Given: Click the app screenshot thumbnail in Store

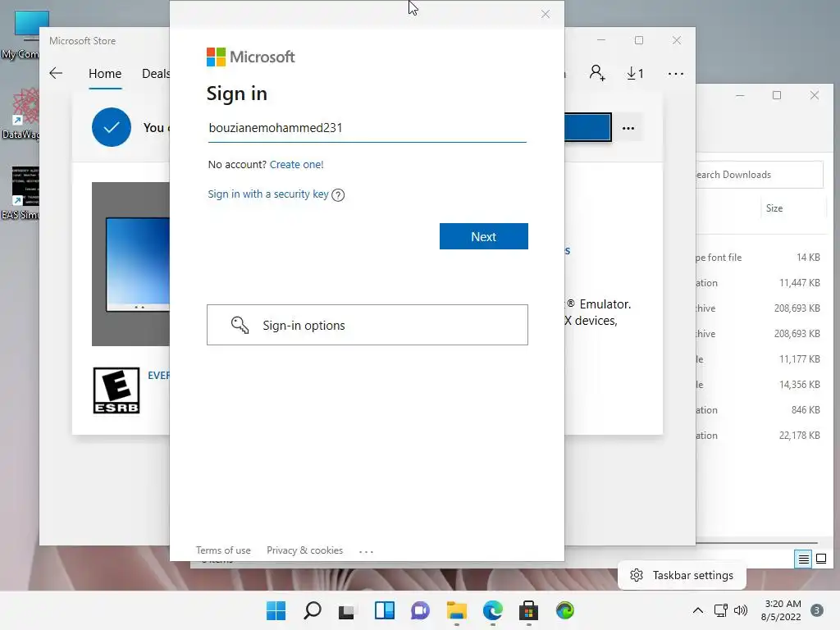Looking at the screenshot, I should pos(130,264).
